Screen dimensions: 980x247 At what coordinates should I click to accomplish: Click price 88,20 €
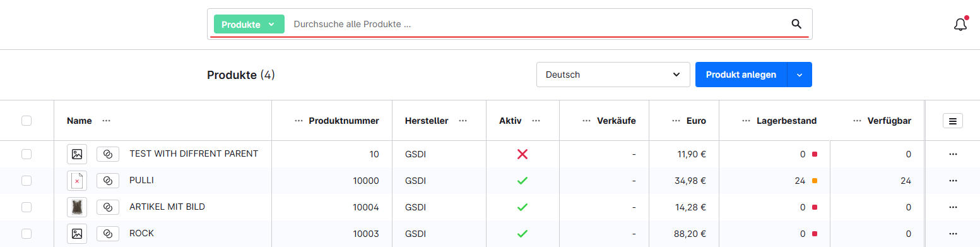pos(690,234)
